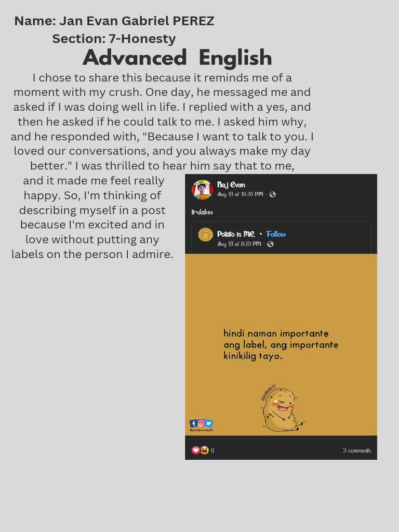The height and width of the screenshot is (532, 399).
Task: Follow the Potato is Me page
Action: click(x=276, y=234)
